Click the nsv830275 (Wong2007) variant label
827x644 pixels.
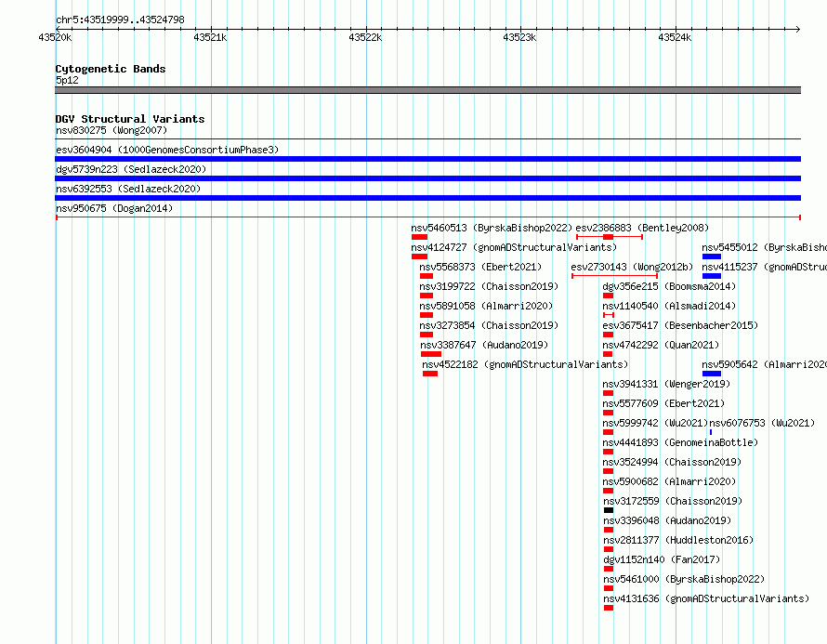pyautogui.click(x=112, y=130)
